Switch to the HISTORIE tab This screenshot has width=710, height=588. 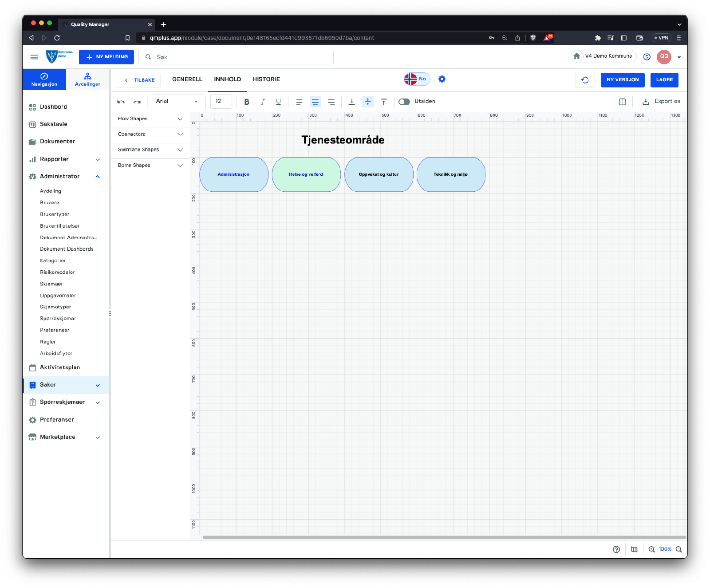(x=266, y=79)
